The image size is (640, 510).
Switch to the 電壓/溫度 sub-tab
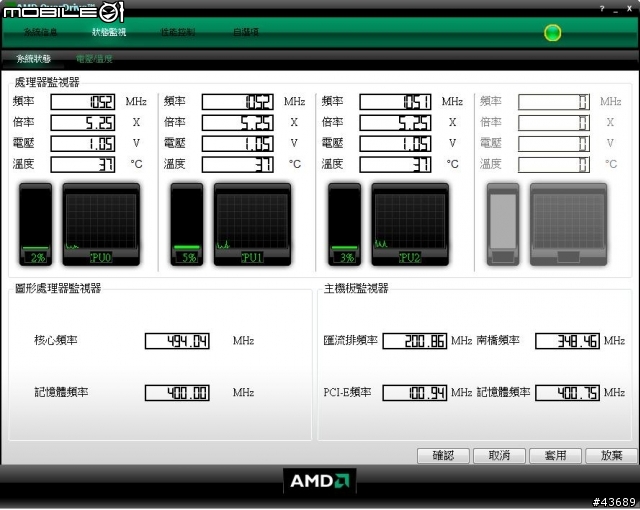pos(94,59)
